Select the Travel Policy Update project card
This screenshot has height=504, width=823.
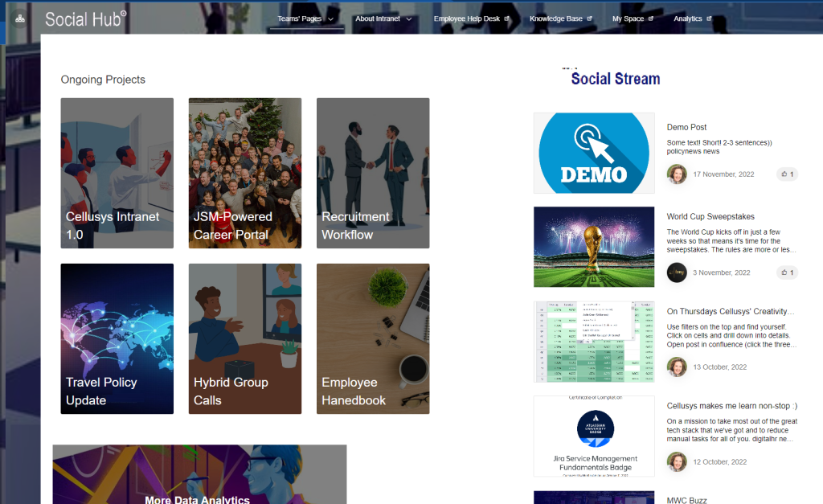point(117,338)
